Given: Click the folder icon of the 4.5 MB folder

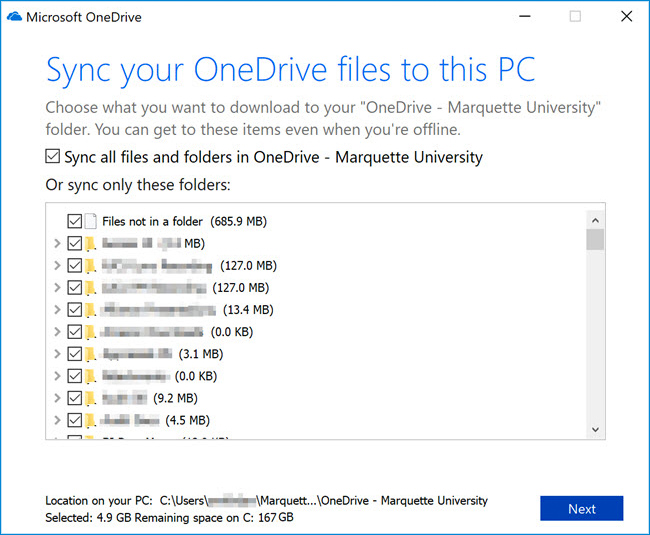Looking at the screenshot, I should pyautogui.click(x=91, y=420).
